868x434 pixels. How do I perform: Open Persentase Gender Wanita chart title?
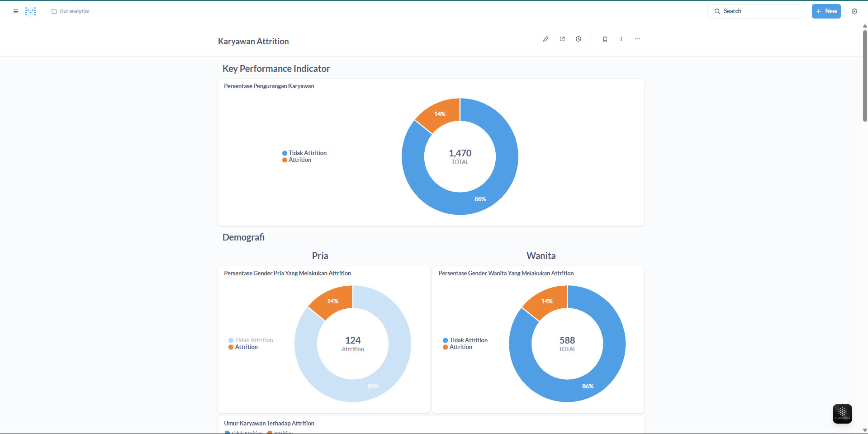coord(506,274)
